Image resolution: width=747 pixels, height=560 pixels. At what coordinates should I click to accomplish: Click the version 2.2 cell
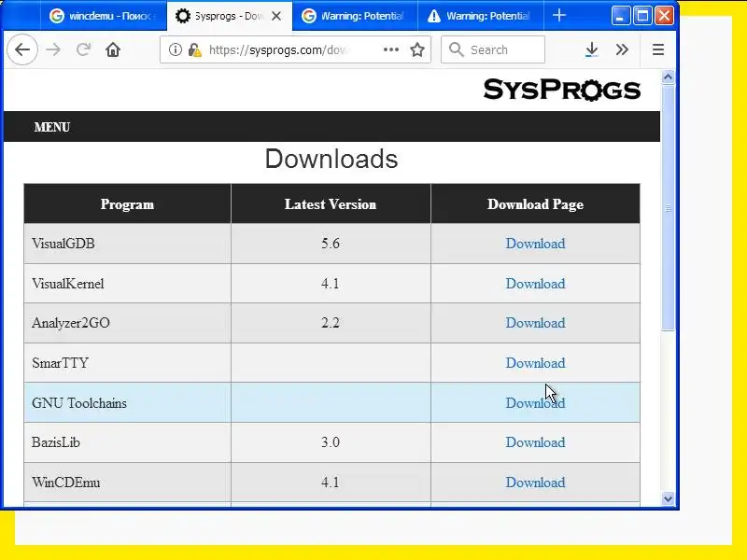point(331,323)
